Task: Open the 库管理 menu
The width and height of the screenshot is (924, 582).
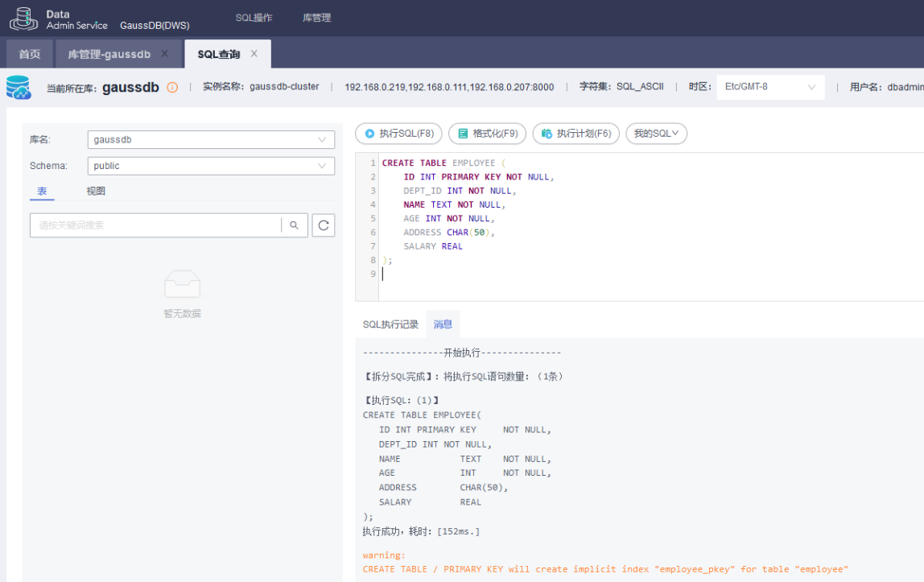Action: click(316, 18)
